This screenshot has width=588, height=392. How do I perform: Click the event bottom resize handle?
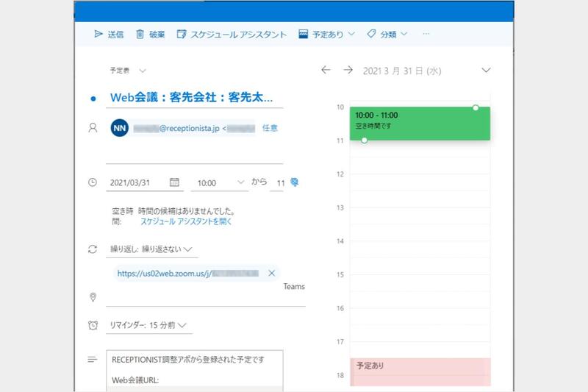click(x=364, y=140)
